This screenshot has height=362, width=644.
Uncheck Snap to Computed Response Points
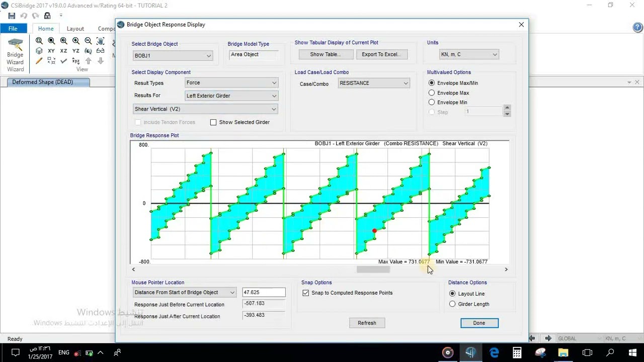point(305,293)
